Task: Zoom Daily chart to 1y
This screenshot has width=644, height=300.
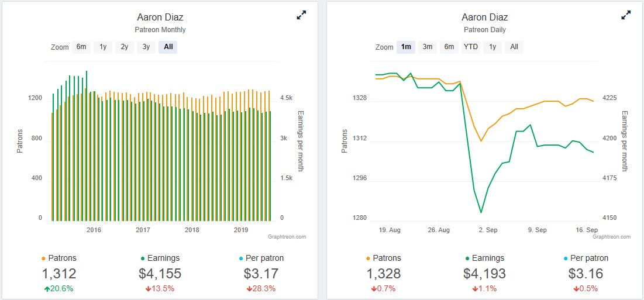Action: 493,47
